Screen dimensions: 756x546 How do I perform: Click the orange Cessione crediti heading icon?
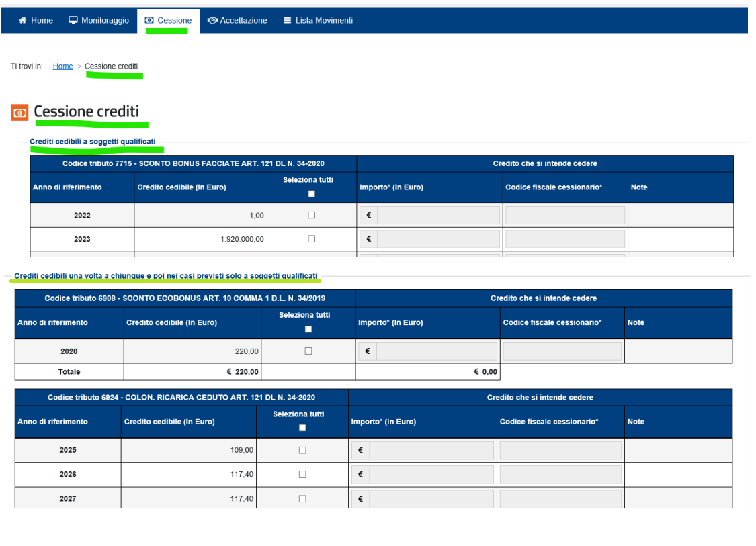pos(19,113)
